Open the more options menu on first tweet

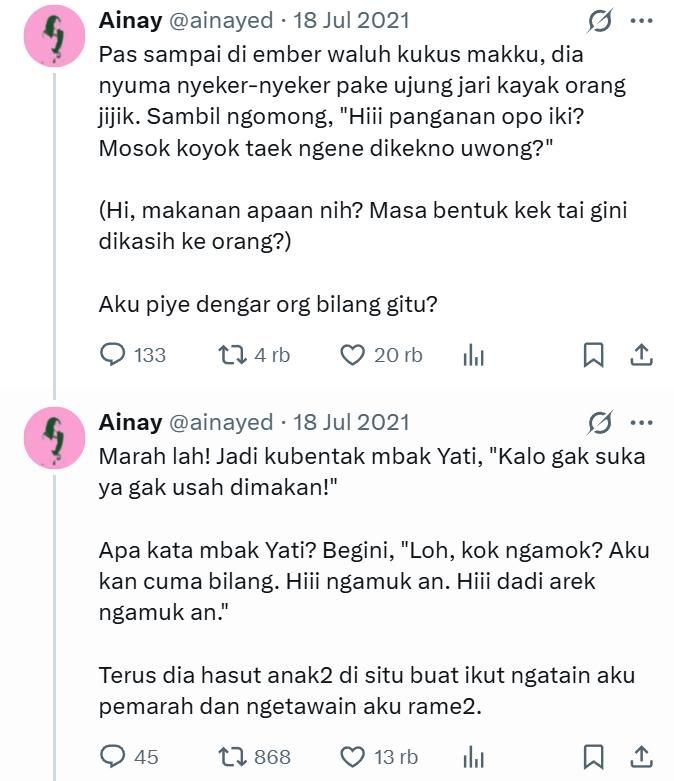pos(641,20)
